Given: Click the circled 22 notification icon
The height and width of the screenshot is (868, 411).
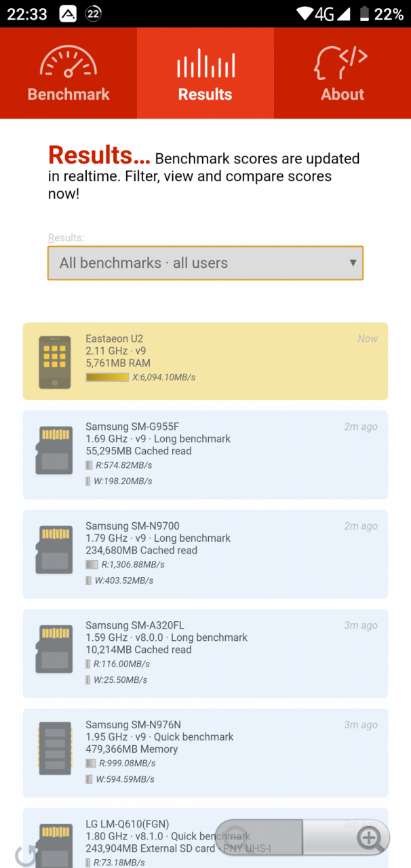Looking at the screenshot, I should (93, 14).
